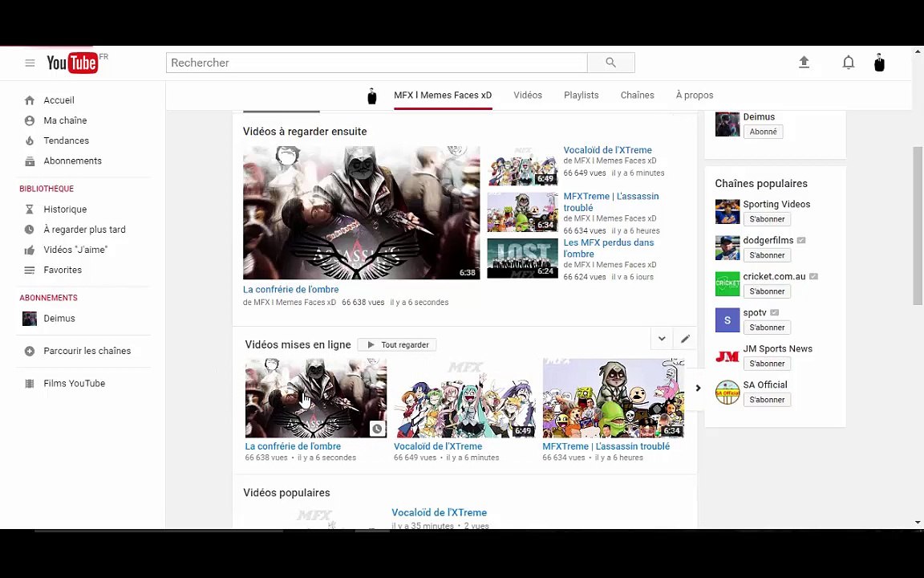Click the Tout regarder button
The width and height of the screenshot is (924, 578).
pos(396,344)
